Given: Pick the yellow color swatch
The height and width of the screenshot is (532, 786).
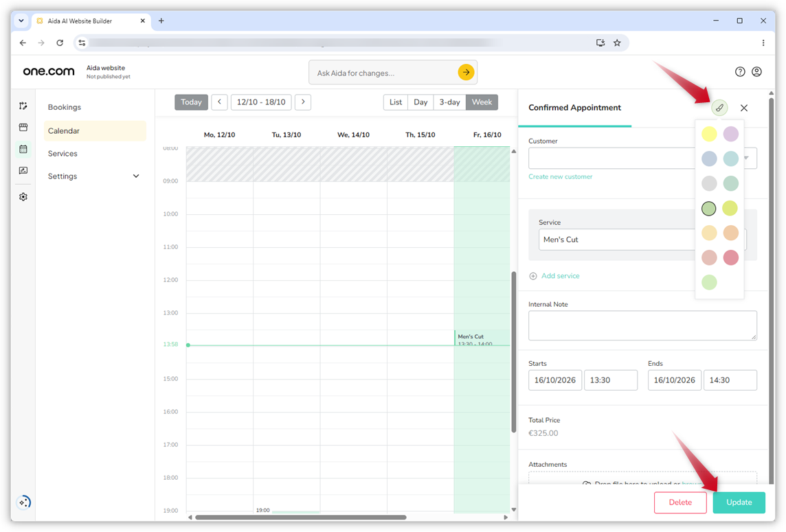Looking at the screenshot, I should tap(709, 134).
